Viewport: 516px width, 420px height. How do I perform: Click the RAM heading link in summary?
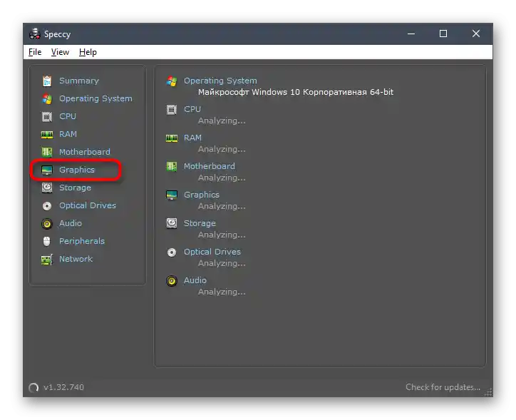192,138
